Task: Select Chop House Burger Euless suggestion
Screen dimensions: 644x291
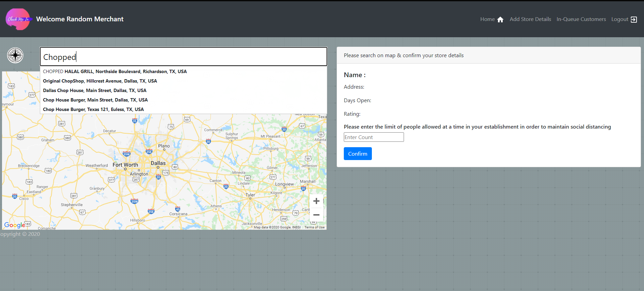Action: click(184, 109)
